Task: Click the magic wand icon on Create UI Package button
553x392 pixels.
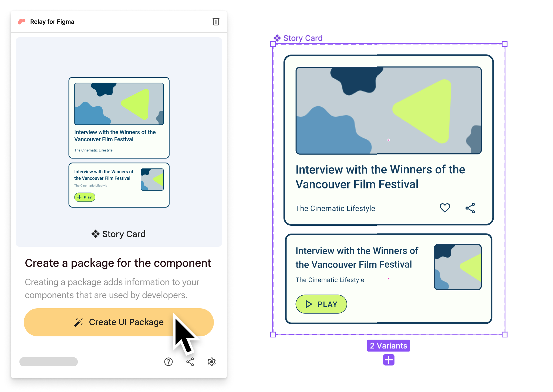Action: [x=78, y=322]
